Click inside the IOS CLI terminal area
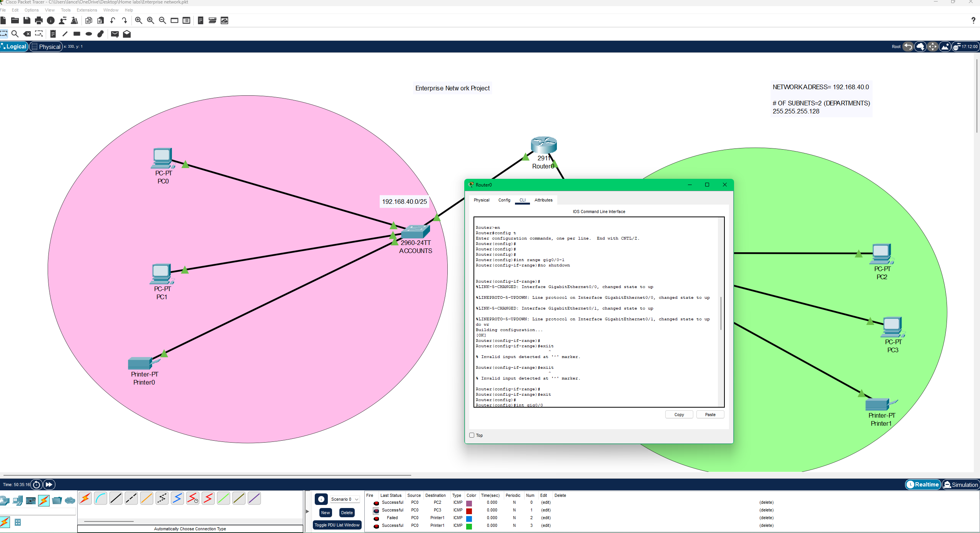This screenshot has width=980, height=533. tap(596, 311)
